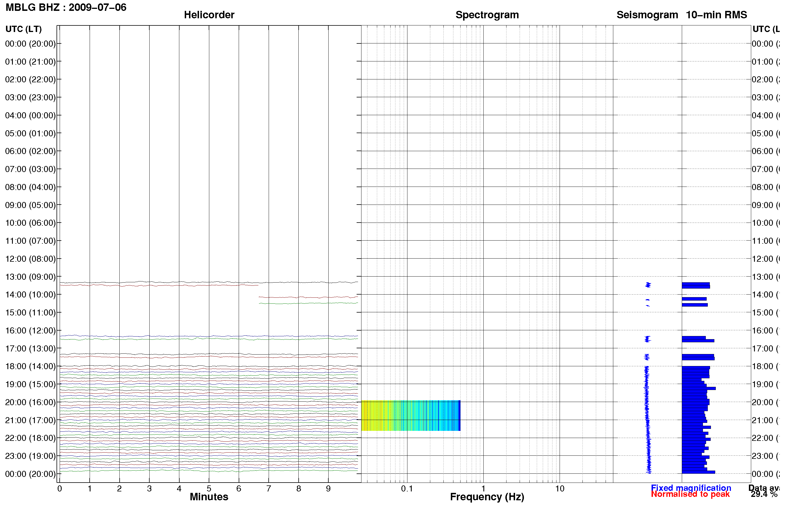Click minute tick '5' on Helicorder axis
The width and height of the screenshot is (812, 508).
click(209, 489)
